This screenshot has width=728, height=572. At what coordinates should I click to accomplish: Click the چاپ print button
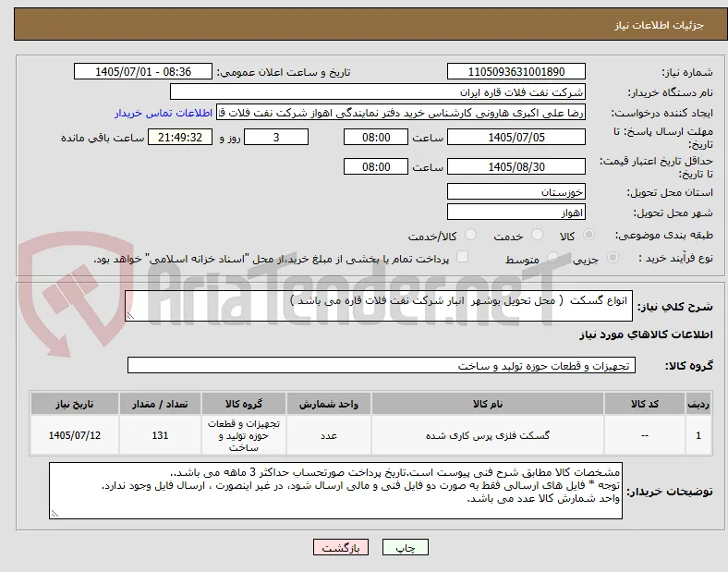(406, 547)
